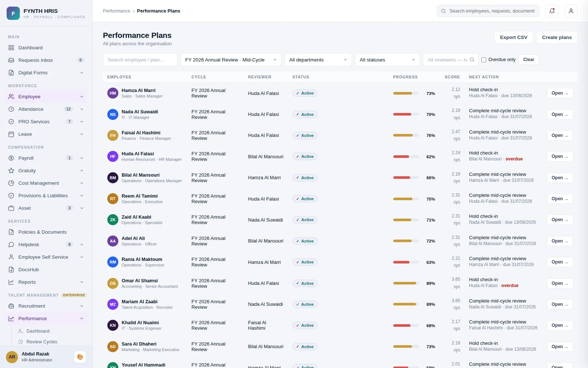
Task: Click the Export CSV button
Action: click(x=513, y=38)
